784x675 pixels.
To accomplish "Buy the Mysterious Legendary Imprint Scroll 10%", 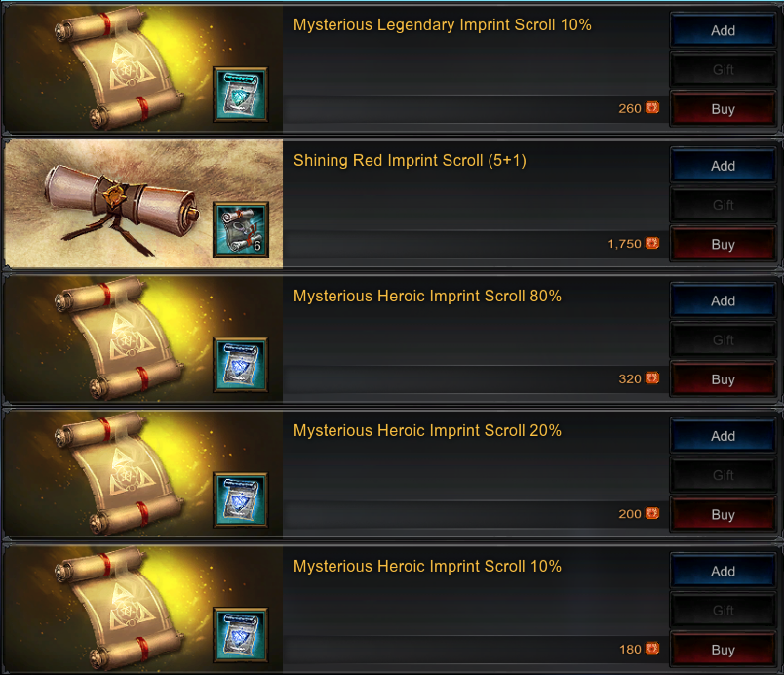I will tap(723, 108).
